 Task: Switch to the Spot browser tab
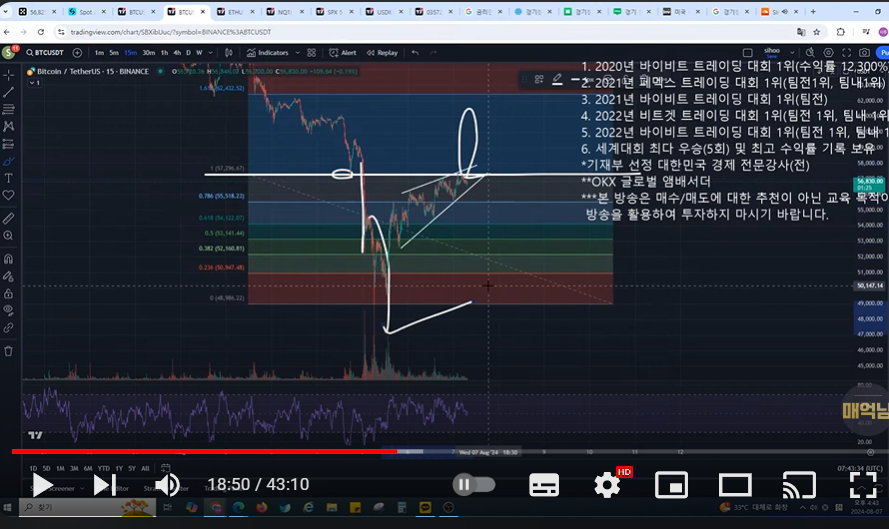87,11
